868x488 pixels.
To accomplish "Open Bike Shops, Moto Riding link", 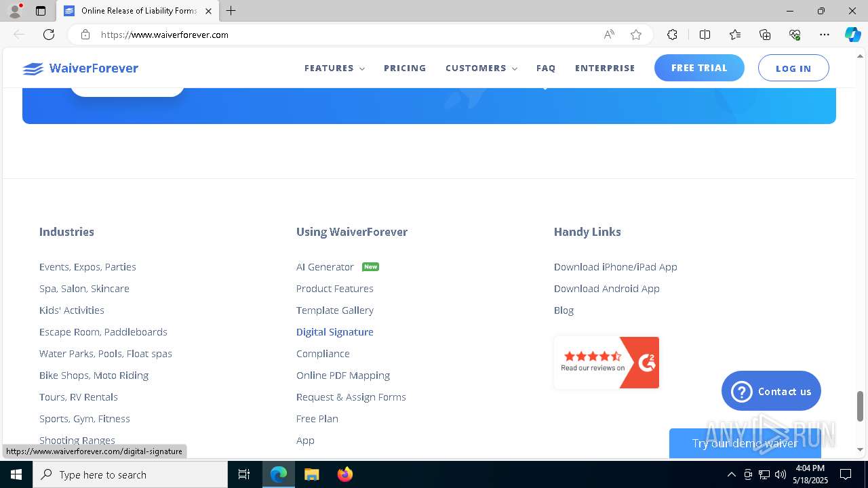I will coord(94,375).
